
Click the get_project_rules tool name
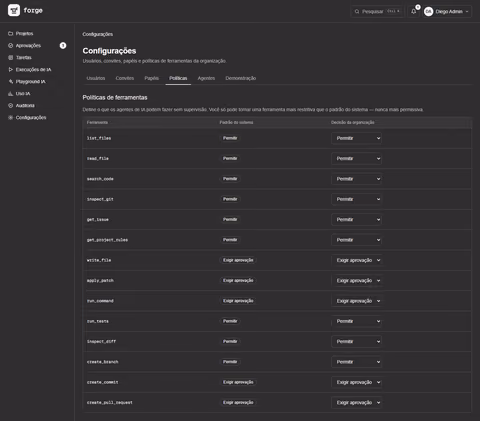[x=107, y=240]
